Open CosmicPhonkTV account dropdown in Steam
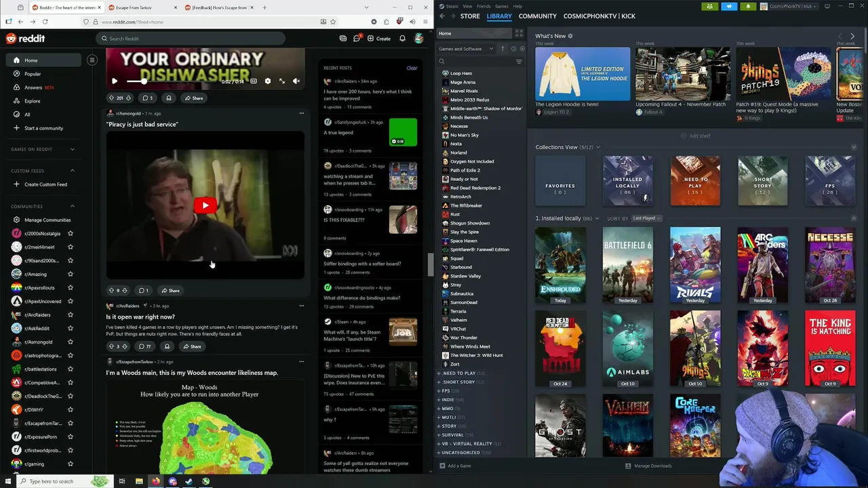868x488 pixels. (x=789, y=6)
